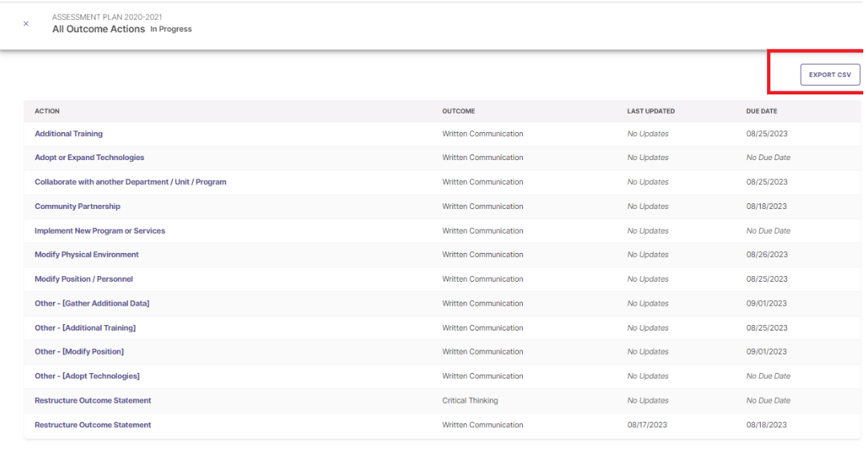Screen dimensions: 868x461
Task: Click the LAST UPDATED column header
Action: point(650,111)
